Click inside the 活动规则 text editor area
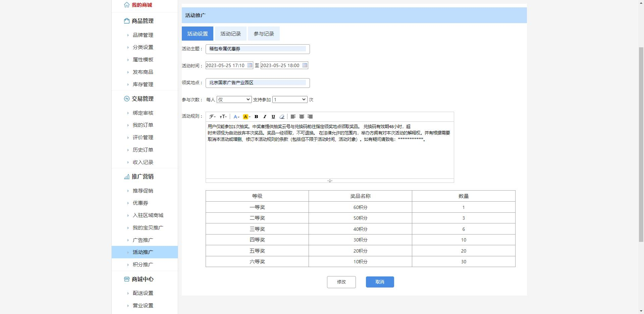 click(330, 150)
